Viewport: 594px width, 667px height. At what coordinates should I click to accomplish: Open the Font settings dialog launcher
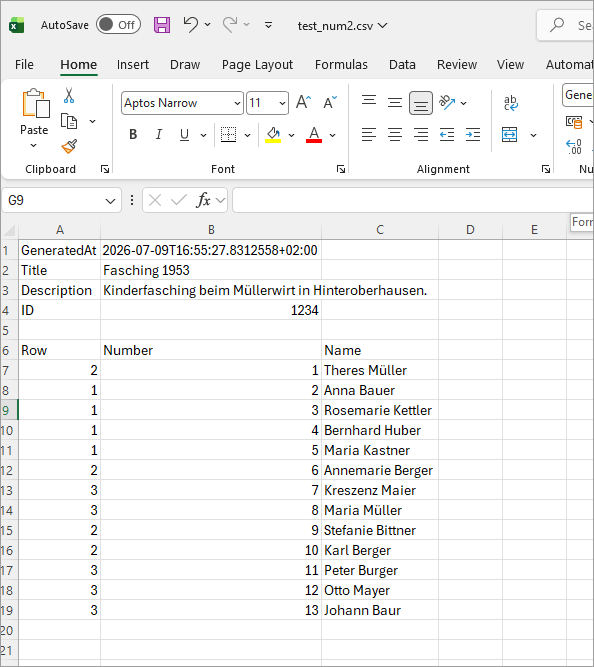340,169
